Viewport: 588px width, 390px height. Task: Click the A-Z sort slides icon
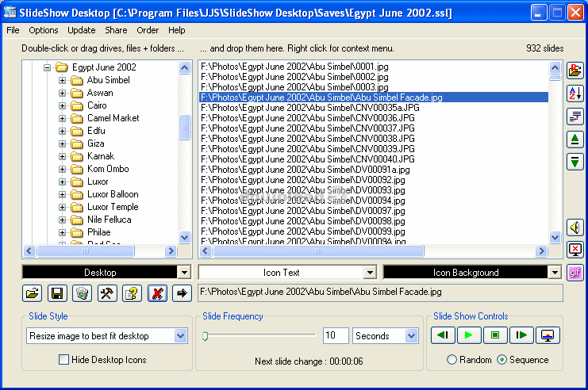pyautogui.click(x=576, y=94)
